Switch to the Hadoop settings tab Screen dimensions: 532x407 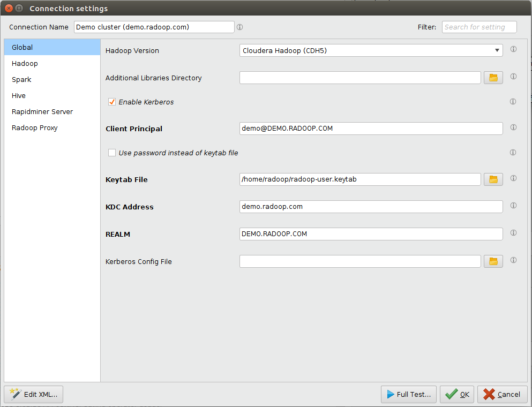[x=25, y=63]
